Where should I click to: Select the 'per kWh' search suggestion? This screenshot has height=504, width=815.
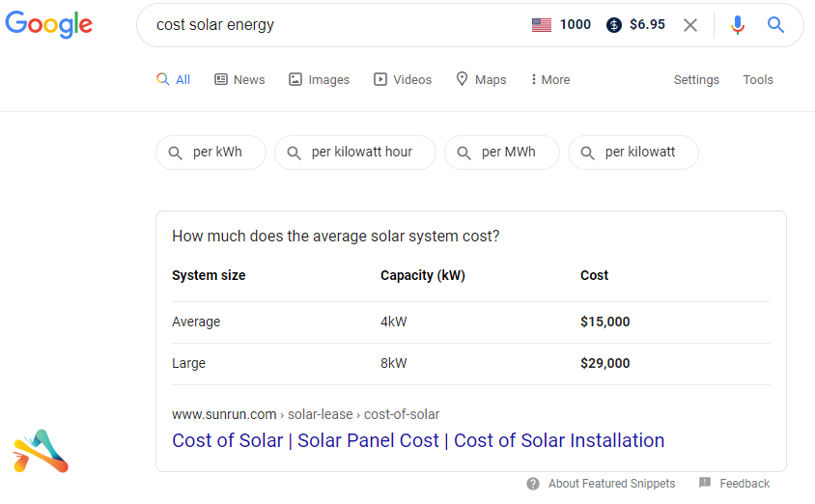[211, 153]
